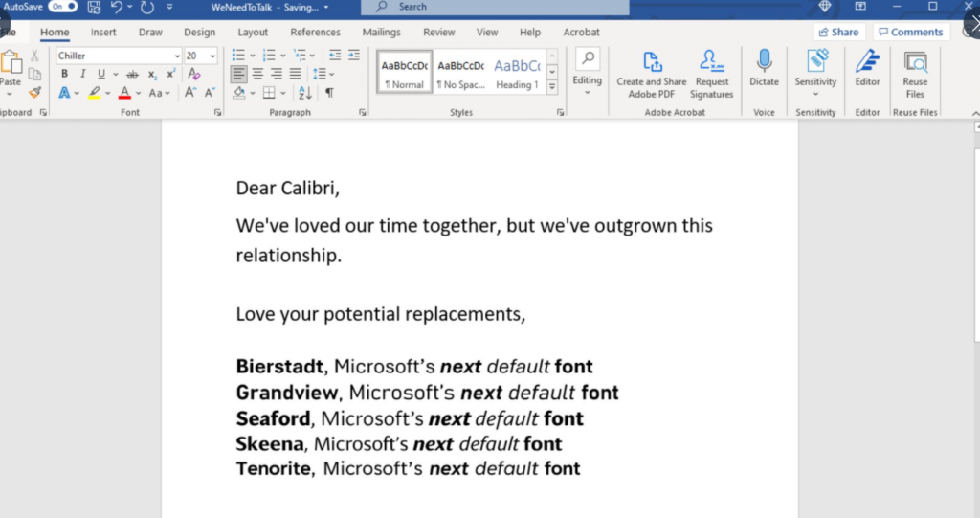
Task: Toggle italic formatting
Action: 82,74
